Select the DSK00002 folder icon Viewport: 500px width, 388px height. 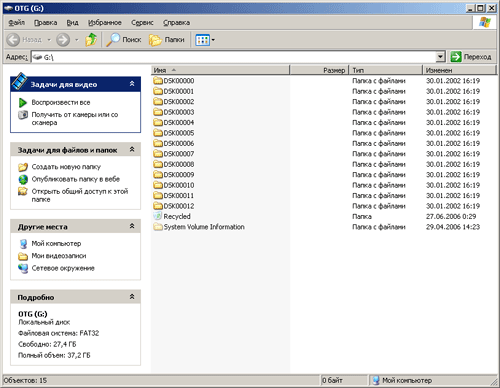pyautogui.click(x=158, y=101)
